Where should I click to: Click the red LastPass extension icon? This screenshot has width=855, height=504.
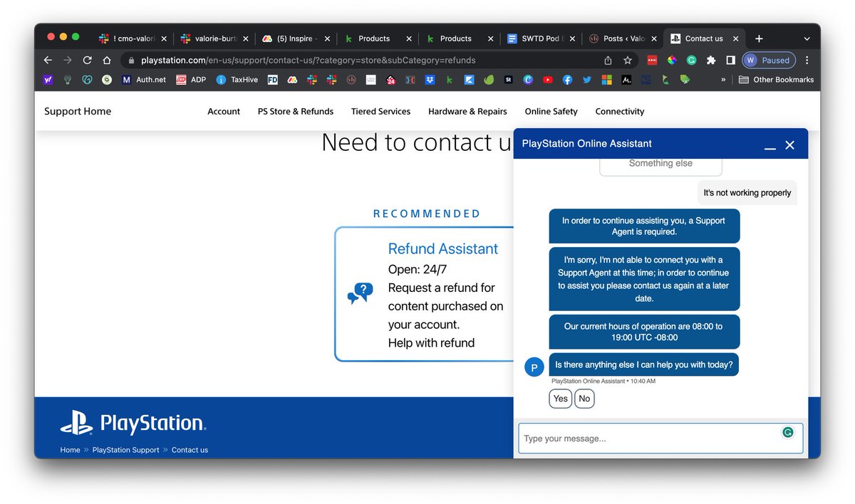click(652, 61)
